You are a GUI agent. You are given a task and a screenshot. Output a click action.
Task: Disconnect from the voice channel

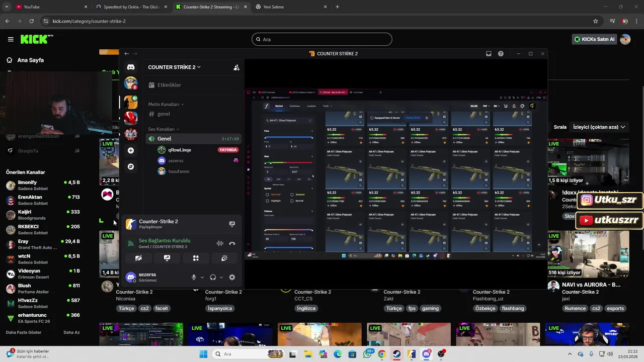pos(232,243)
